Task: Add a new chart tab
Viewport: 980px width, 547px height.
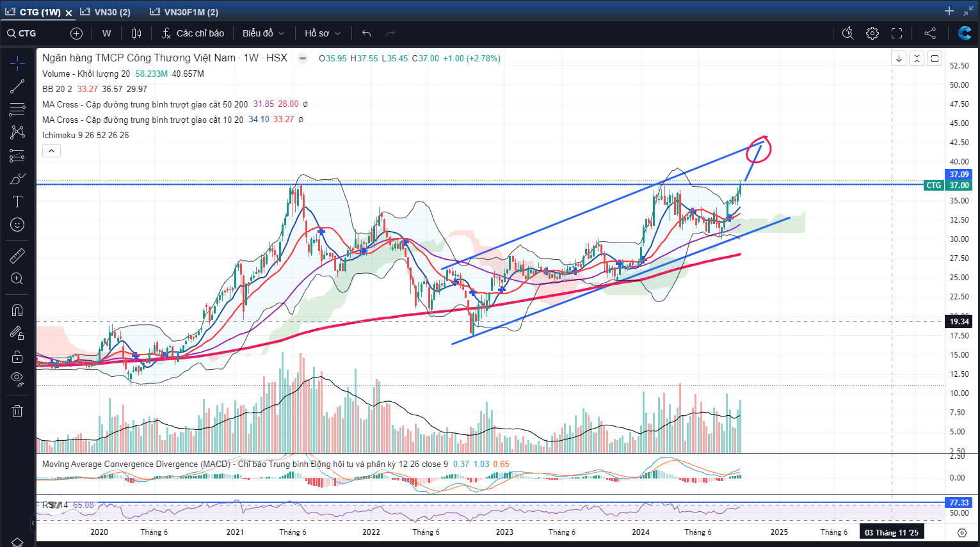Action: [x=949, y=11]
